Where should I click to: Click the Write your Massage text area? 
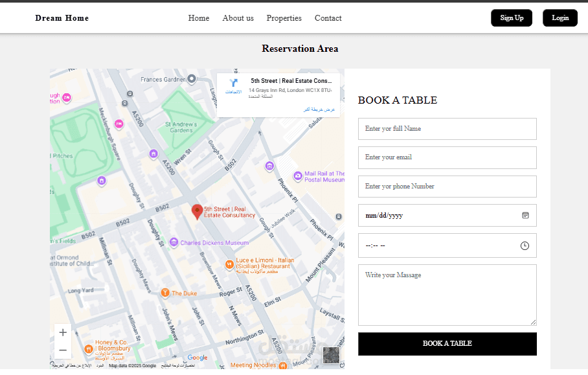click(447, 295)
